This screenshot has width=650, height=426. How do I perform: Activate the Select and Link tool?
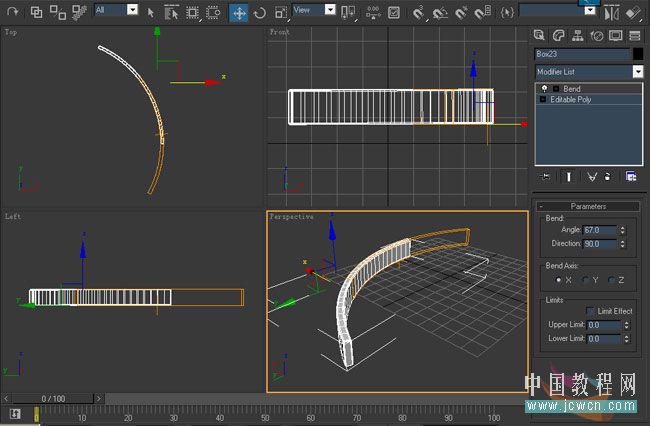point(36,12)
